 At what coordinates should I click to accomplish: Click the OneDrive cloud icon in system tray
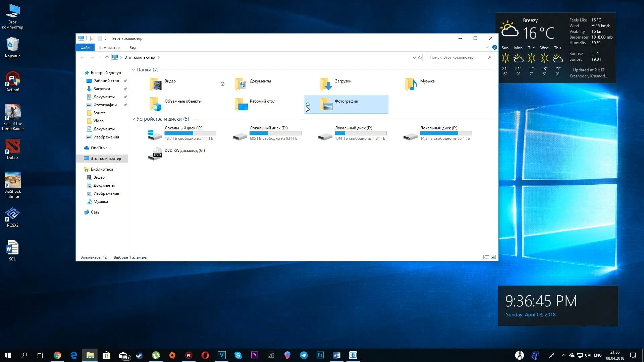[x=572, y=355]
